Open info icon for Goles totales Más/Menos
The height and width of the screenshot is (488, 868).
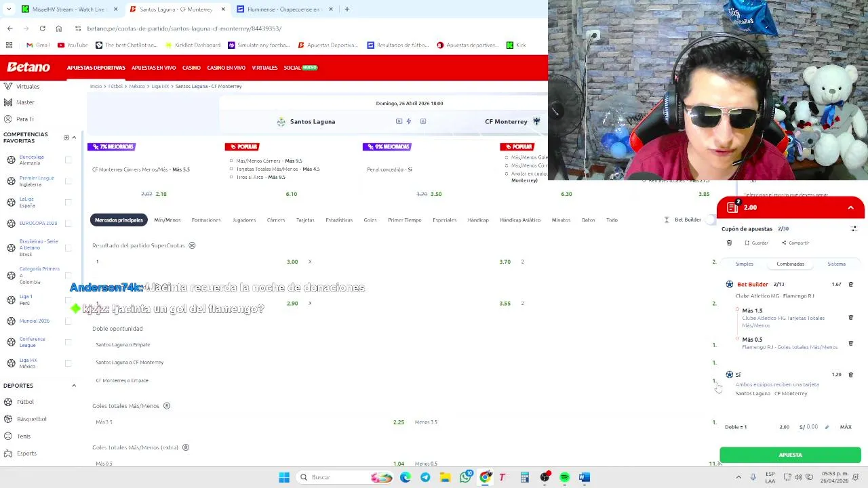pyautogui.click(x=167, y=406)
